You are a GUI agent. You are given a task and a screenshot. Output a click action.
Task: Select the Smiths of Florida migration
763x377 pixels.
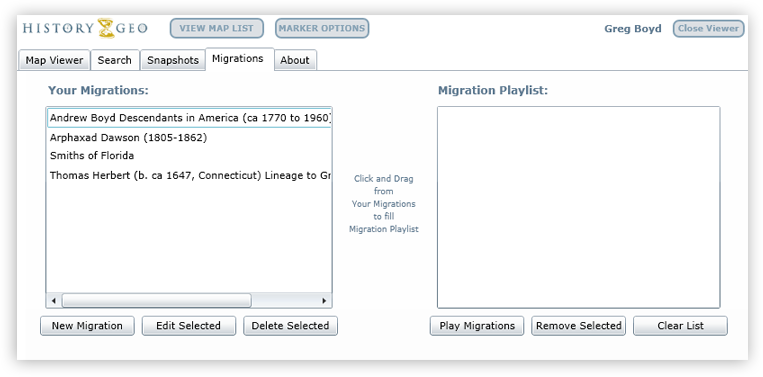tap(189, 156)
